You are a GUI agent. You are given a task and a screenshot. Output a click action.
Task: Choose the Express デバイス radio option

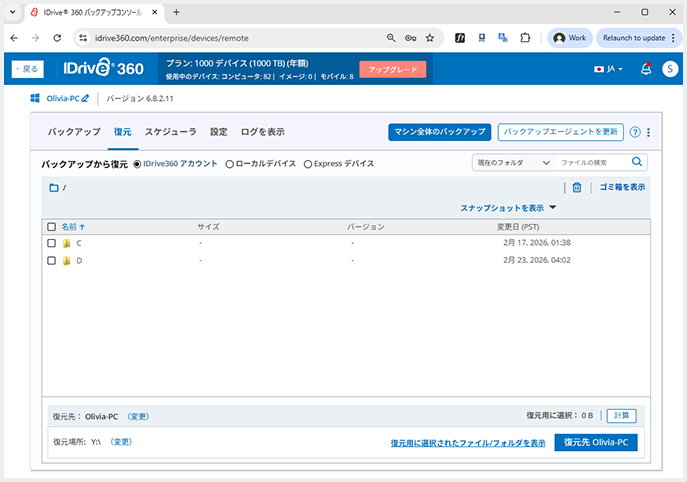tap(308, 163)
